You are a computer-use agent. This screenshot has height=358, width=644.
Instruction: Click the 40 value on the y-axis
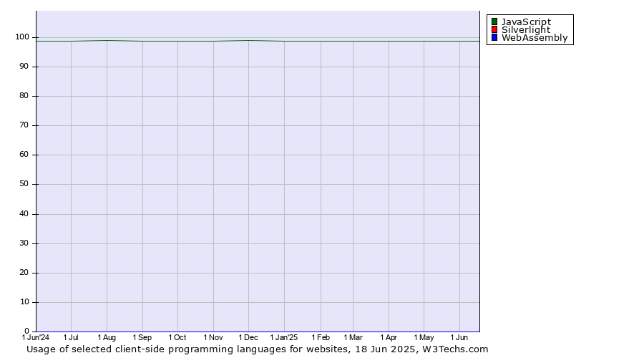(x=24, y=214)
